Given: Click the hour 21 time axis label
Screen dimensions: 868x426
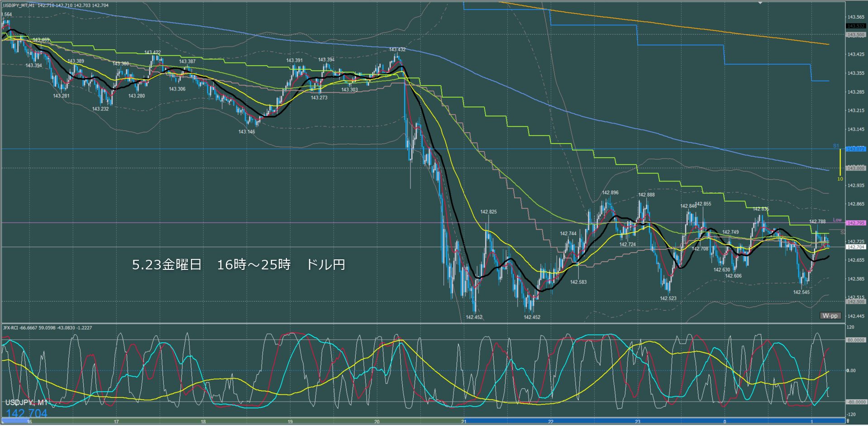Looking at the screenshot, I should tap(464, 421).
